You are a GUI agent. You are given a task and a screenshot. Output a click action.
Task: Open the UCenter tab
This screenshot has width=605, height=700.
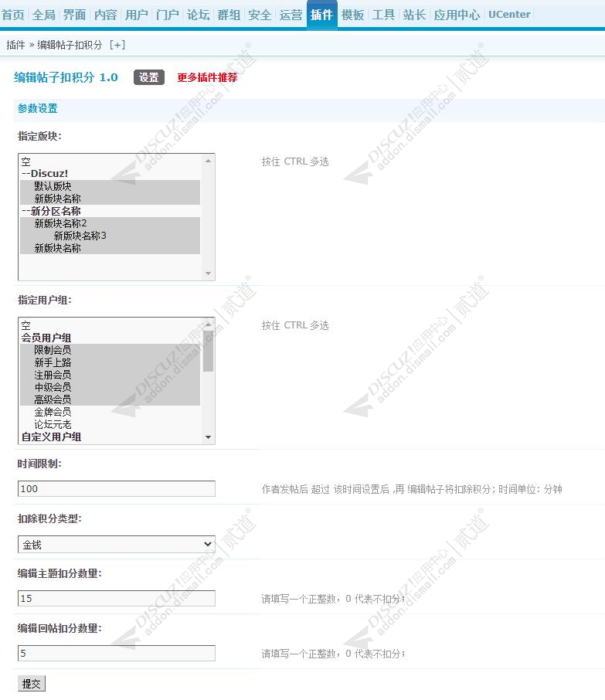(x=509, y=14)
